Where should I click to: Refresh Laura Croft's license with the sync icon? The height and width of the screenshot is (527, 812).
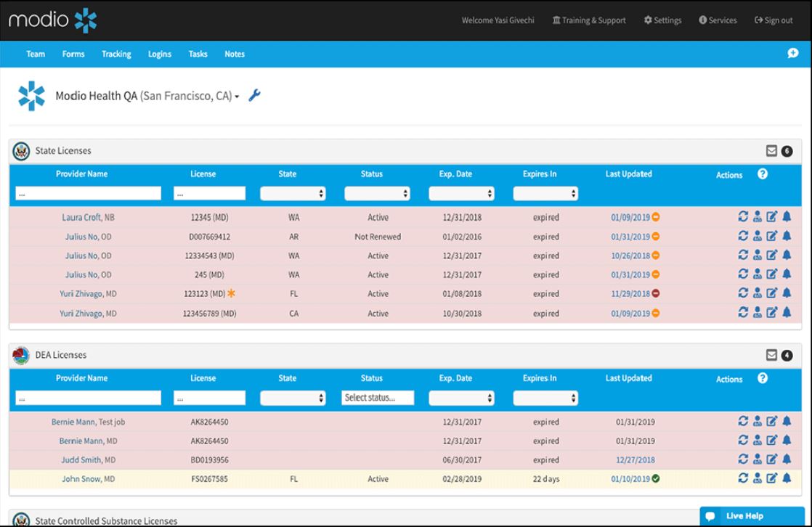743,216
